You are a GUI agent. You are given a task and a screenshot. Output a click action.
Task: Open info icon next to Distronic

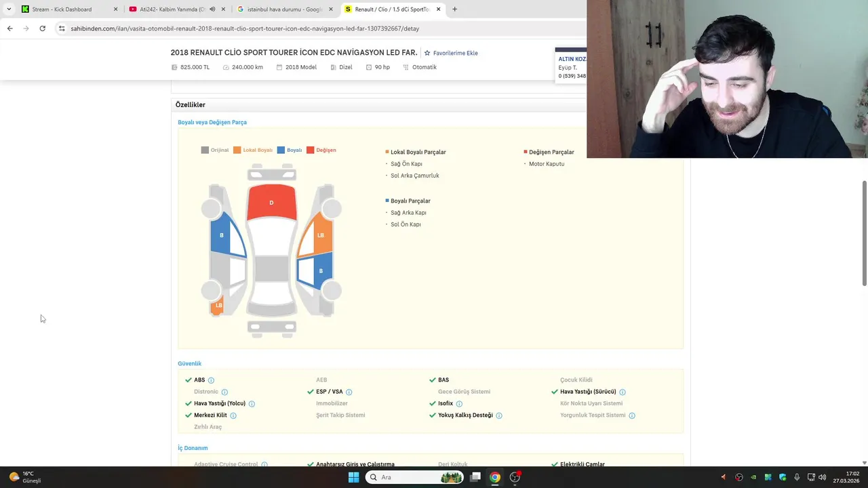(224, 392)
